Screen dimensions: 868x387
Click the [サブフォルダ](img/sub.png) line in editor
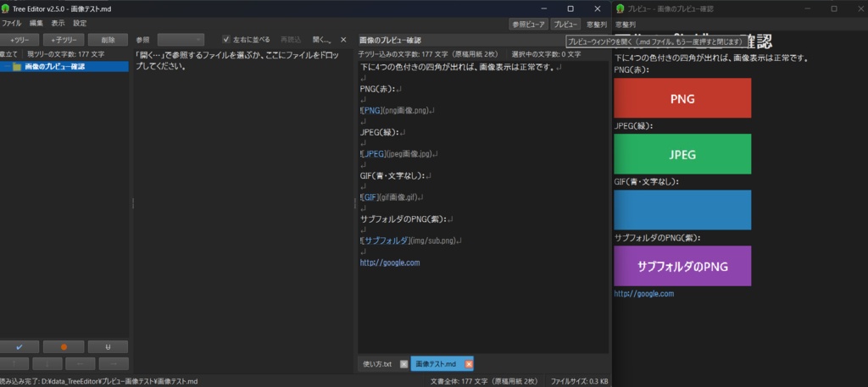pyautogui.click(x=411, y=240)
